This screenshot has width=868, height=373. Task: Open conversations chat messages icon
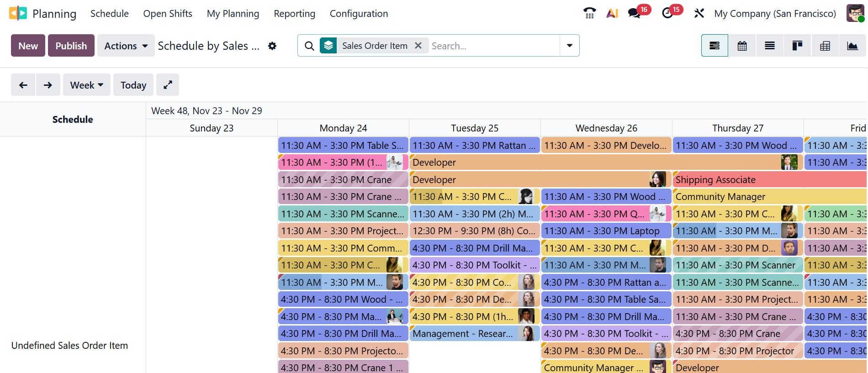coord(634,13)
